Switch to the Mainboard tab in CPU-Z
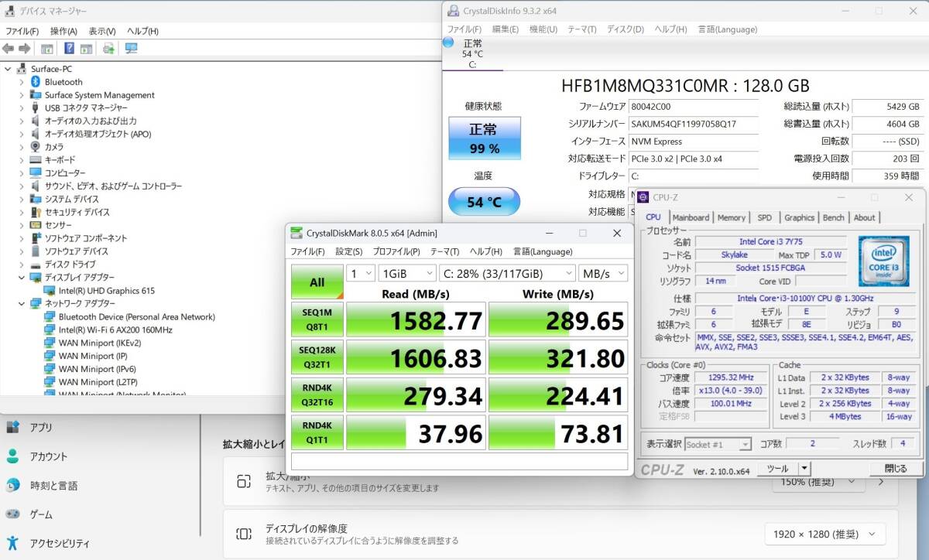The image size is (929, 560). coord(691,218)
